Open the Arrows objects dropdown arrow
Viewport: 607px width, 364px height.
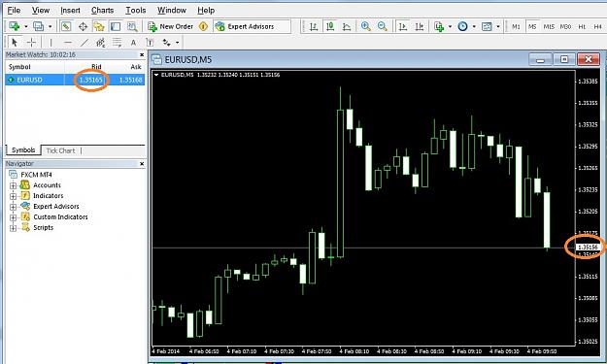178,43
